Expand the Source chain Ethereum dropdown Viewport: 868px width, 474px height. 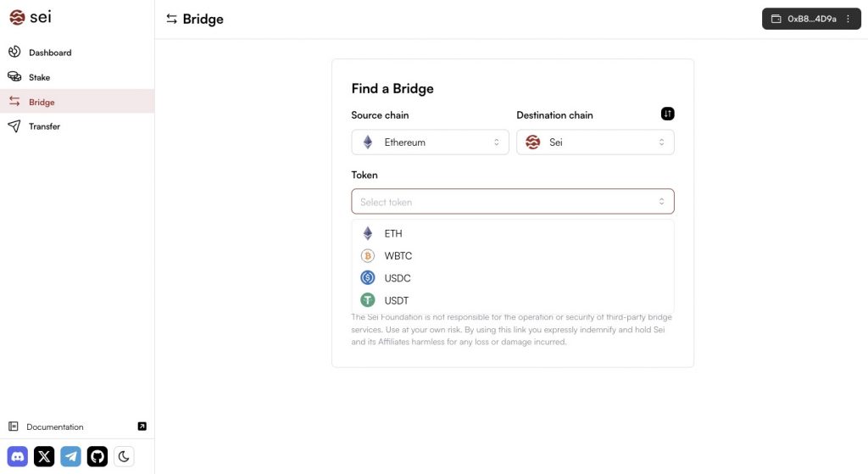(430, 142)
